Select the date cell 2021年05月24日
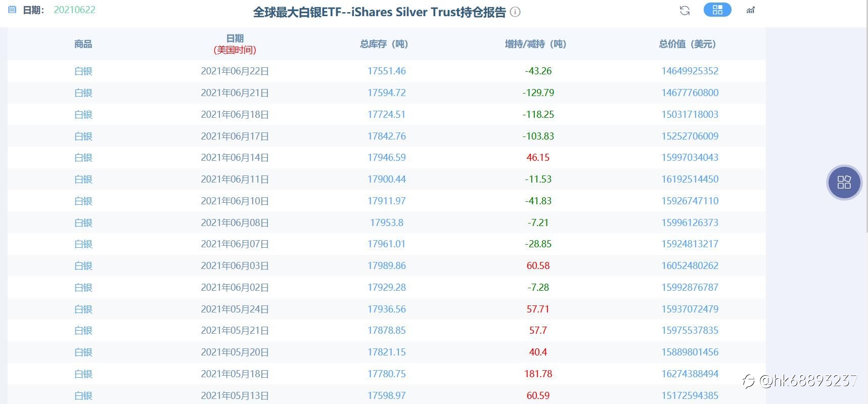Viewport: 868px width, 404px height. [x=235, y=309]
